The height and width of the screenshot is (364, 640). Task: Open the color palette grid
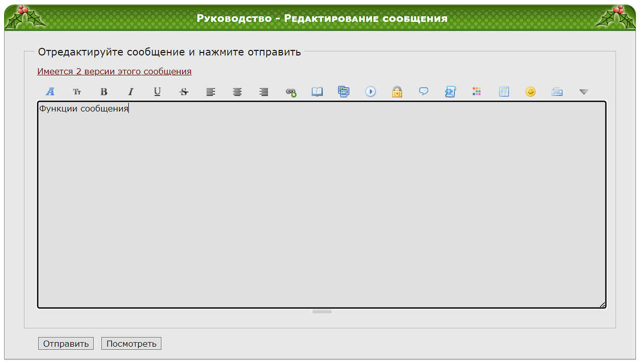coord(477,92)
